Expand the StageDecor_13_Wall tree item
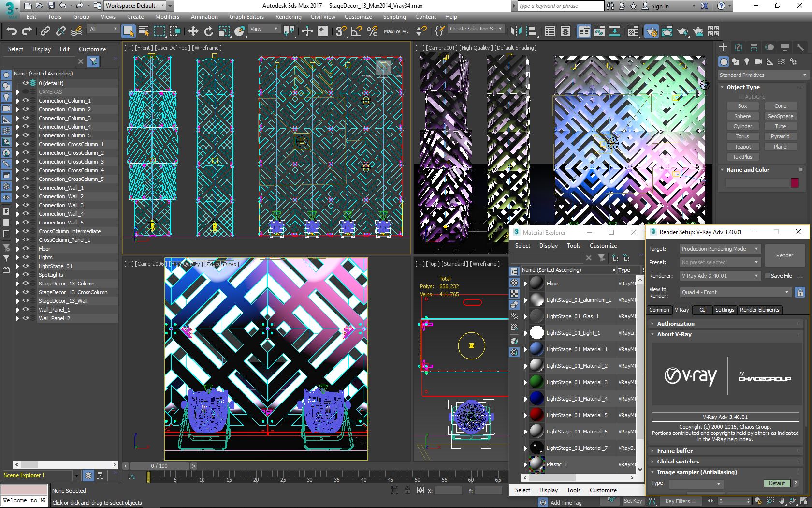The image size is (812, 508). click(x=18, y=301)
